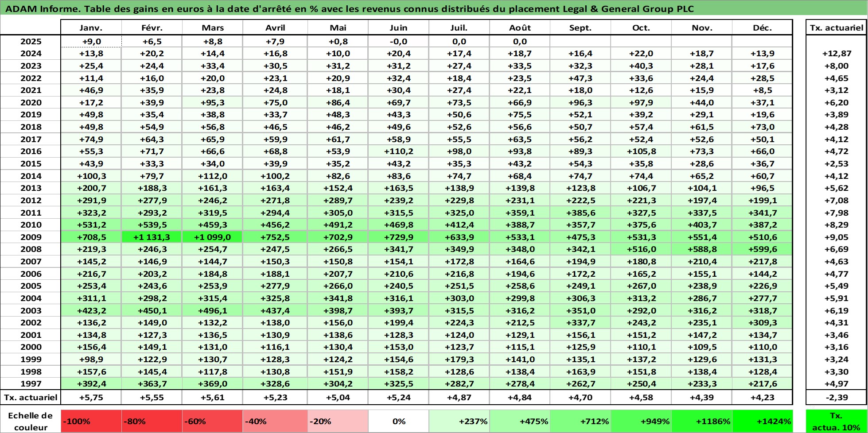
Task: Select the +4,23 December actuarial rate
Action: tap(763, 398)
